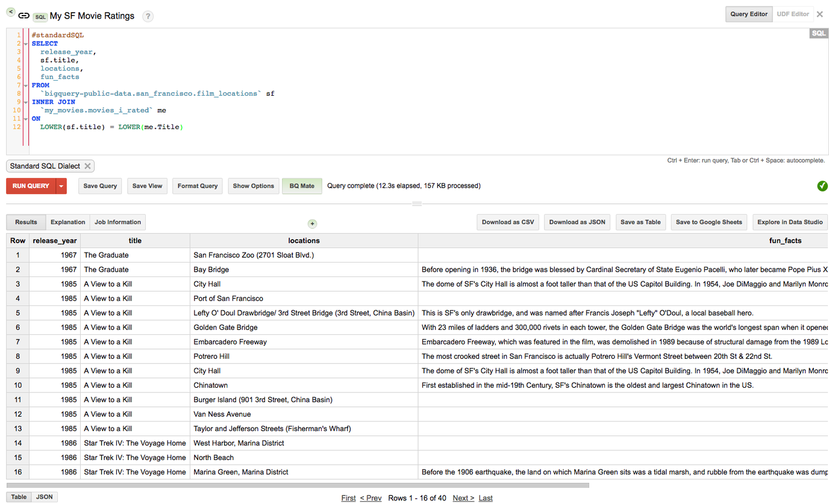Switch results view to Table
829x504 pixels.
coord(19,497)
